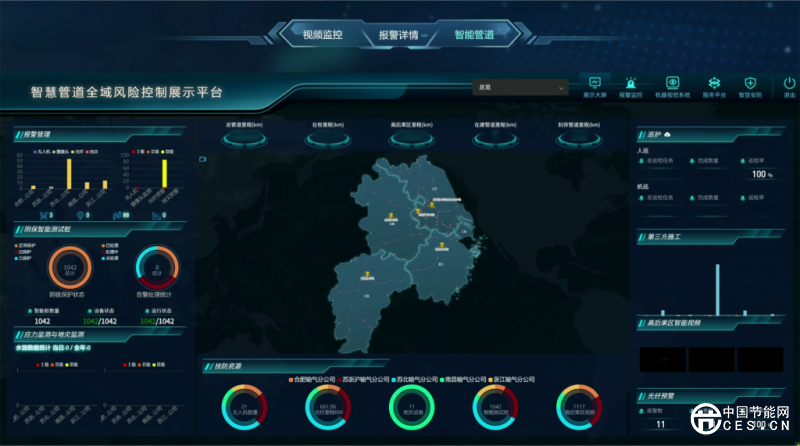800x446 pixels.
Task: Click the 高后果区视频 donut chart
Action: (x=579, y=408)
